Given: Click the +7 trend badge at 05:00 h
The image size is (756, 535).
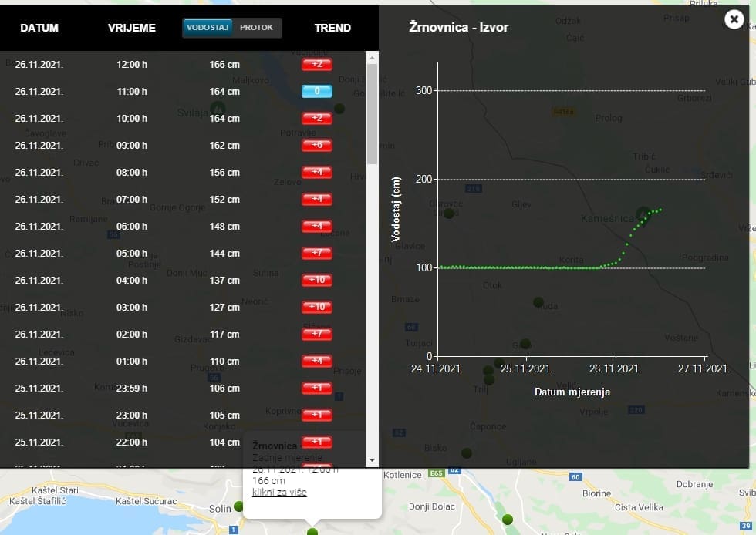Looking at the screenshot, I should 316,254.
